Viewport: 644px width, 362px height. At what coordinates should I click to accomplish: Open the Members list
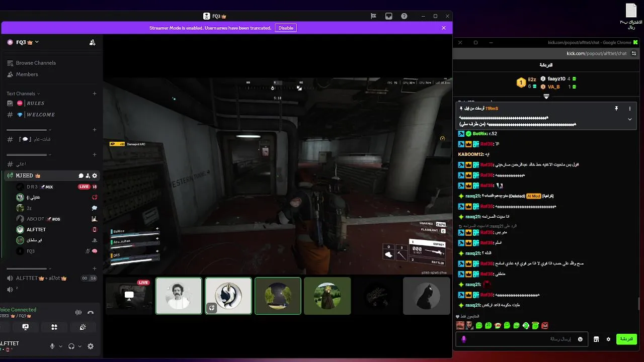(x=27, y=74)
